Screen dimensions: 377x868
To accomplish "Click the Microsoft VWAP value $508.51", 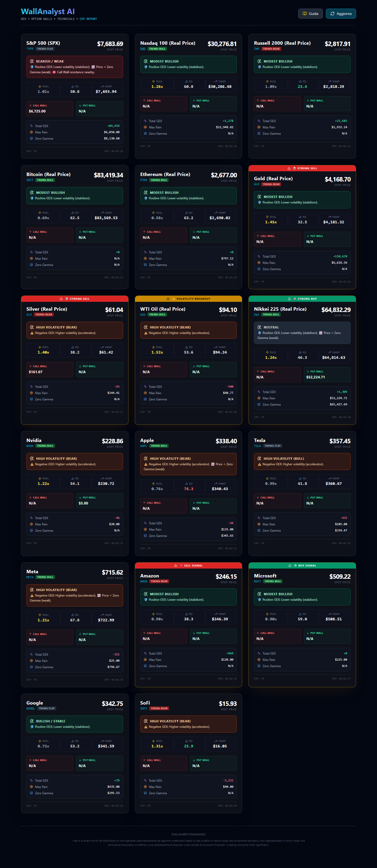I will click(x=334, y=619).
